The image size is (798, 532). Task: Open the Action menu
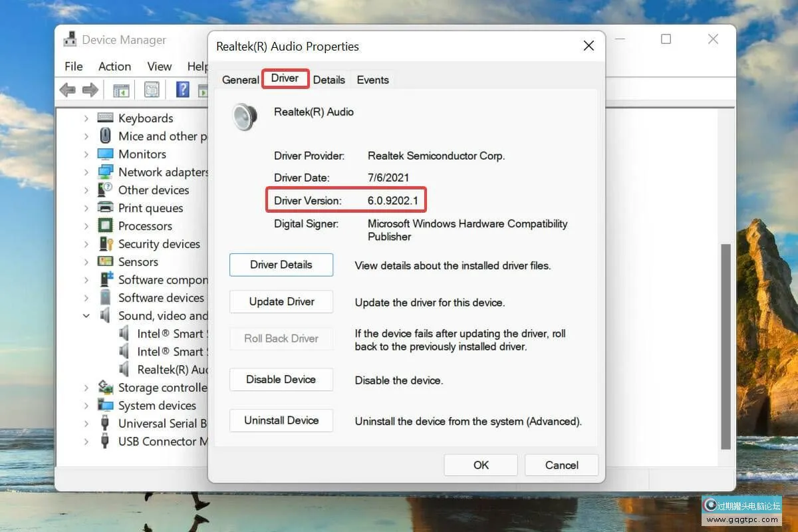pos(114,66)
